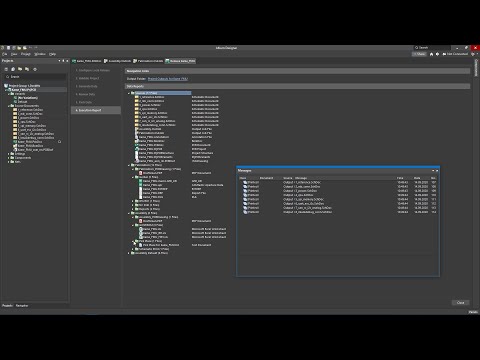
Task: Switch to the Release document tab
Action: [180, 61]
